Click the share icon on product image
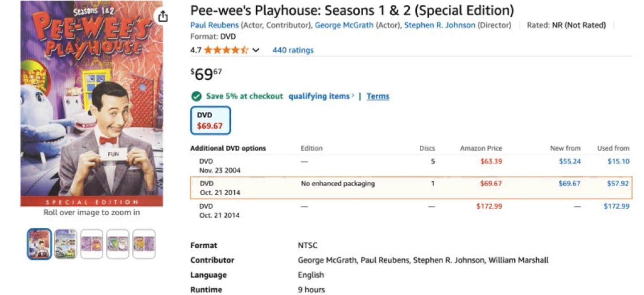The width and height of the screenshot is (644, 295). click(163, 17)
